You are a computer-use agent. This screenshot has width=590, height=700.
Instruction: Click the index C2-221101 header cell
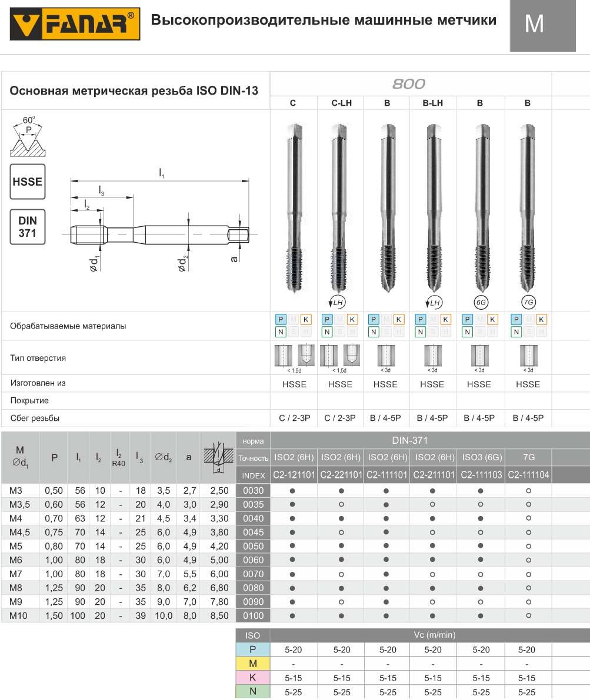tap(341, 475)
